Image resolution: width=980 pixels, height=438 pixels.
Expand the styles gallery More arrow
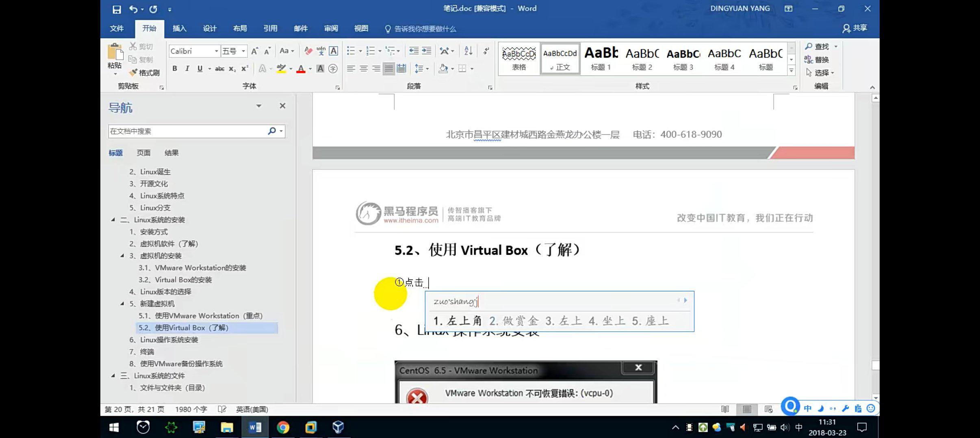pos(791,71)
